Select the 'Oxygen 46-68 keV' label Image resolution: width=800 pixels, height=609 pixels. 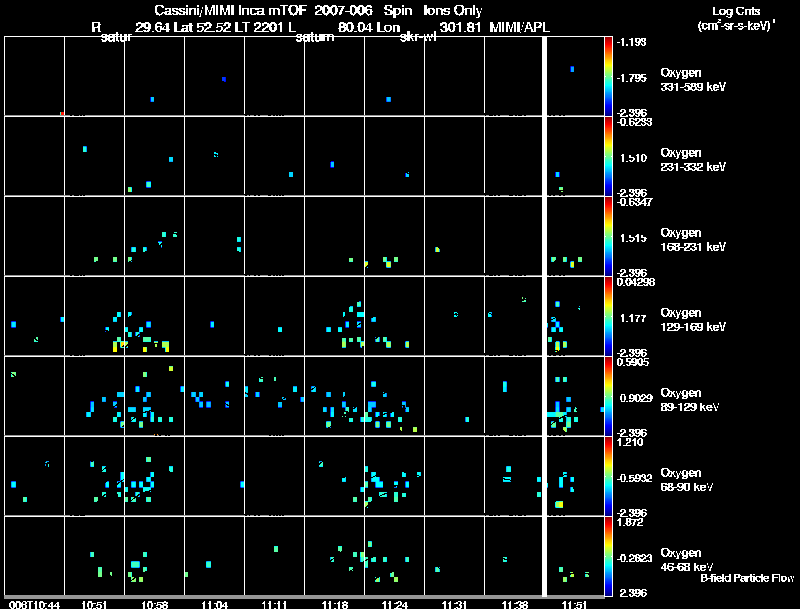pos(687,560)
